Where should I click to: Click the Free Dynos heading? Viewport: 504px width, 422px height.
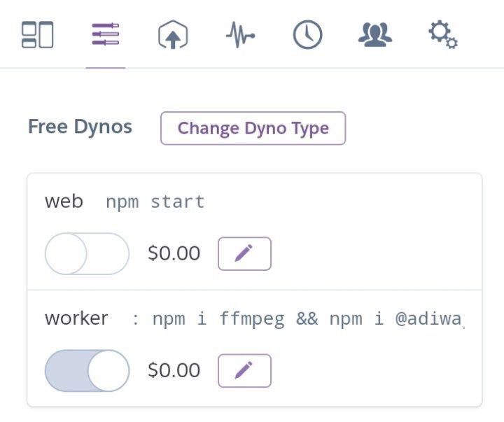point(80,127)
